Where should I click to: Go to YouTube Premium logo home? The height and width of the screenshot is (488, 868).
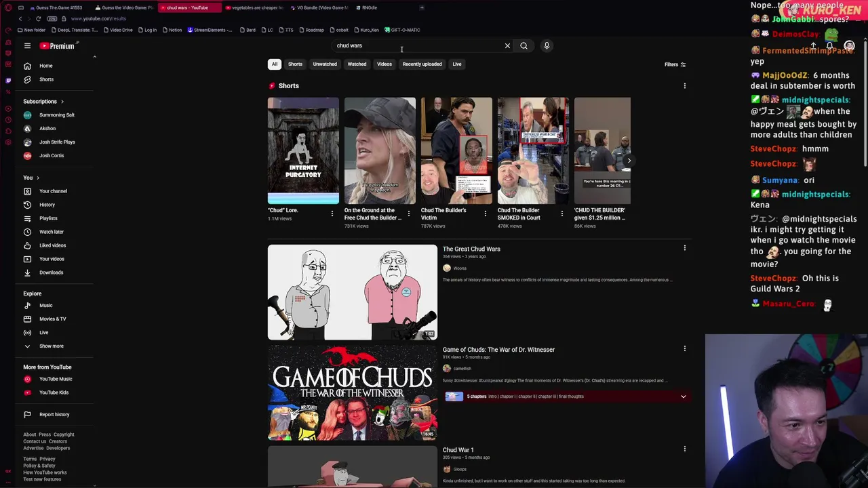(x=57, y=46)
